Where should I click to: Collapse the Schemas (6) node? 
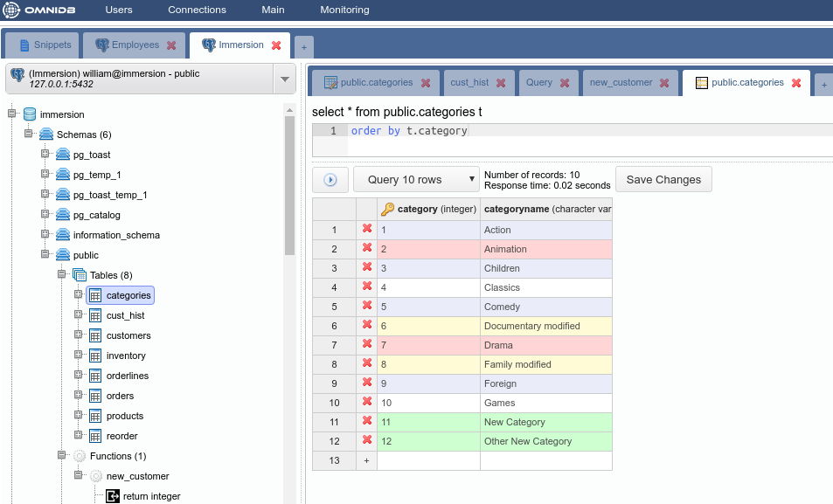28,134
